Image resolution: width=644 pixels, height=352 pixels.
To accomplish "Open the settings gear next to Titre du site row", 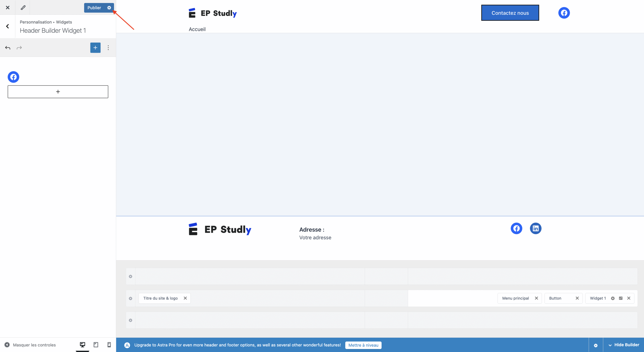I will coord(130,298).
